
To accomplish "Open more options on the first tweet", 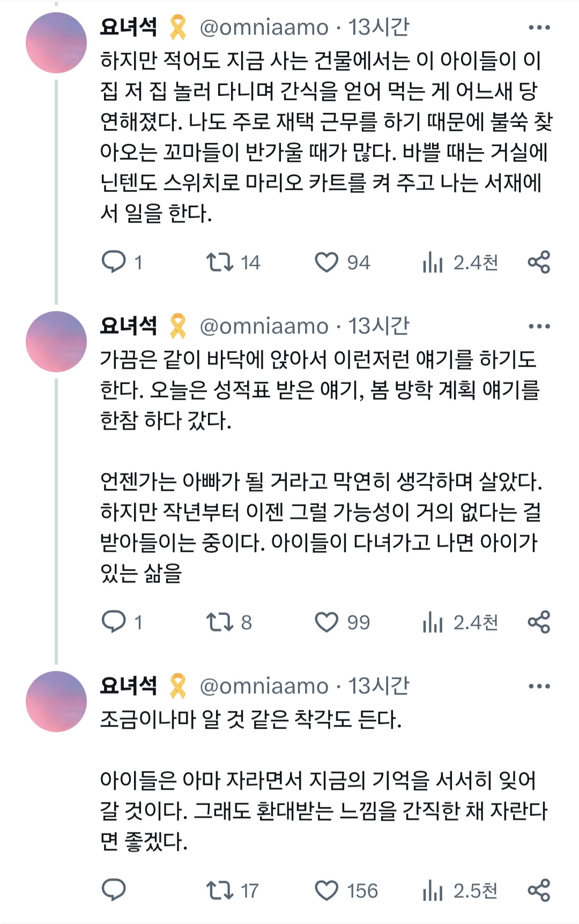I will tap(539, 27).
